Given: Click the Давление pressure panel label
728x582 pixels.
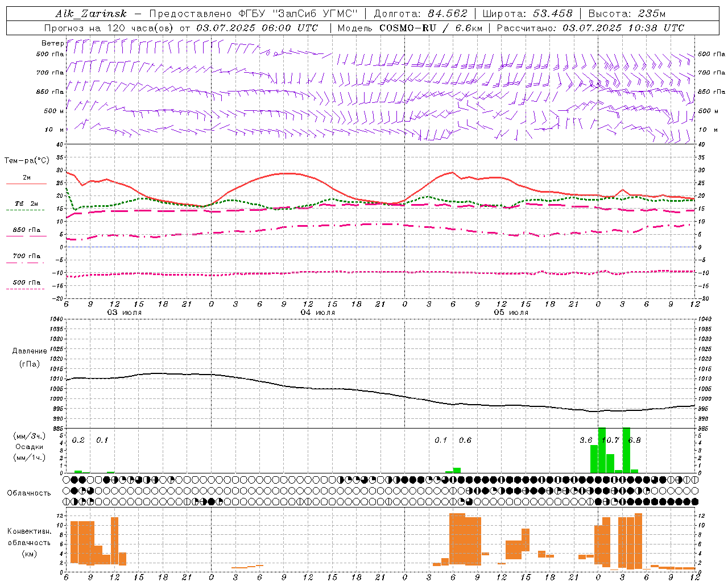Looking at the screenshot, I should point(30,351).
